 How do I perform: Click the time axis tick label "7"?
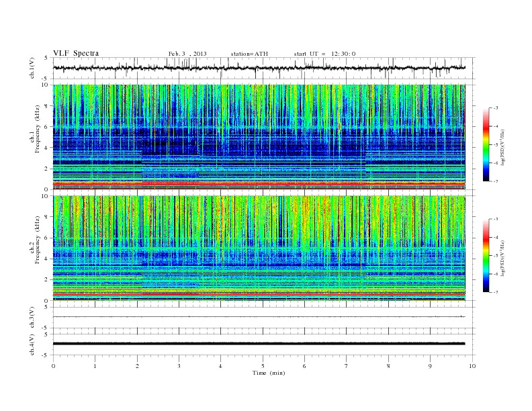[347, 366]
